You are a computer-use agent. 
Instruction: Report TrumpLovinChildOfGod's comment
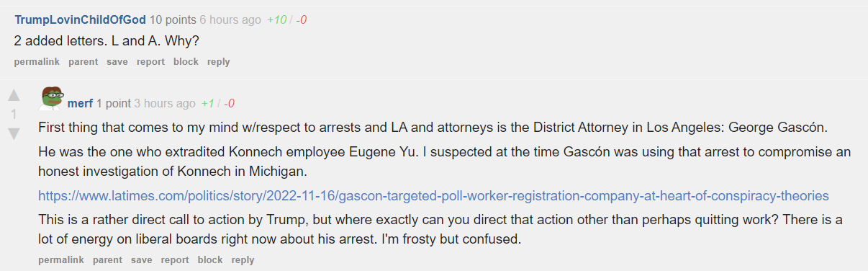(150, 62)
